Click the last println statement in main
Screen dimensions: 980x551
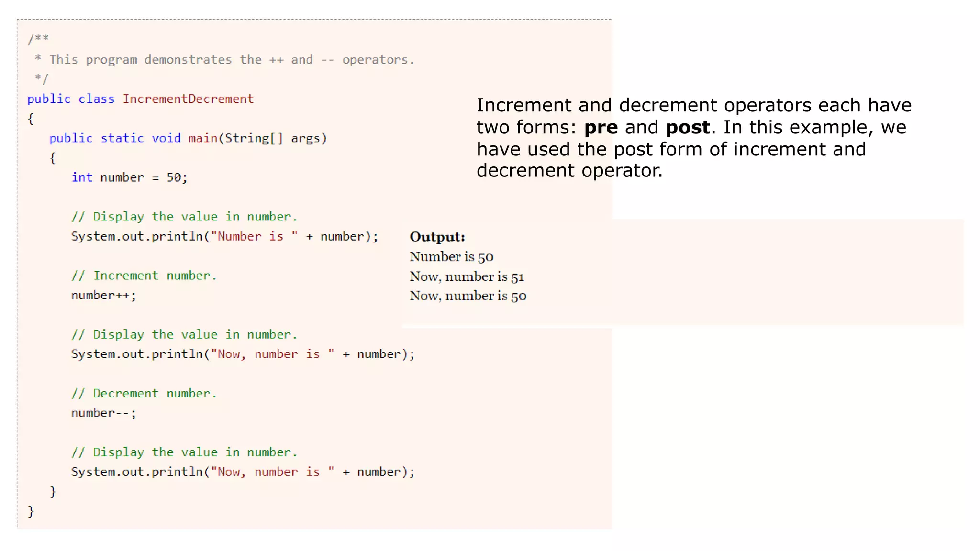click(243, 472)
